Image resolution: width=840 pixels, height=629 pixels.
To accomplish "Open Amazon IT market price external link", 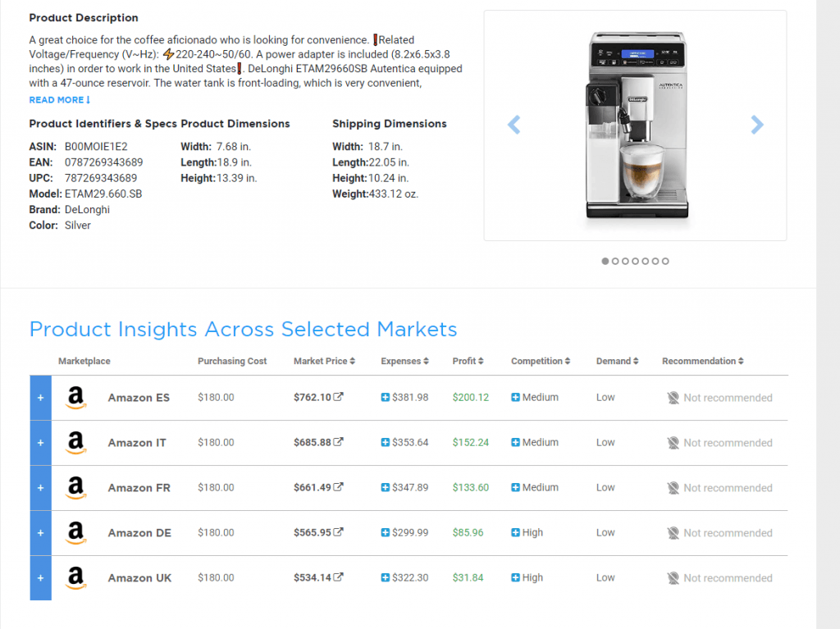I will click(338, 441).
